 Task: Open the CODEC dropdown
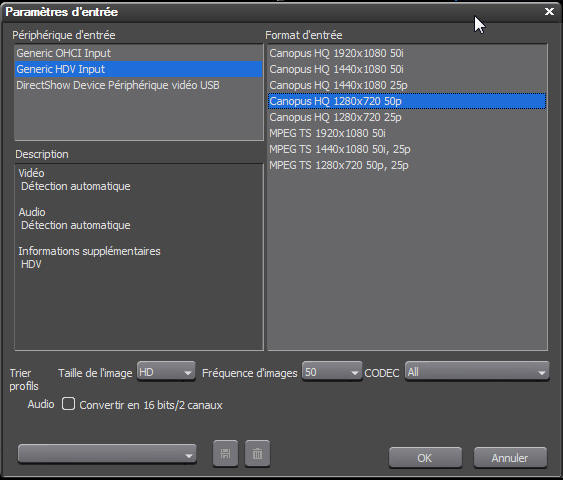pos(477,372)
